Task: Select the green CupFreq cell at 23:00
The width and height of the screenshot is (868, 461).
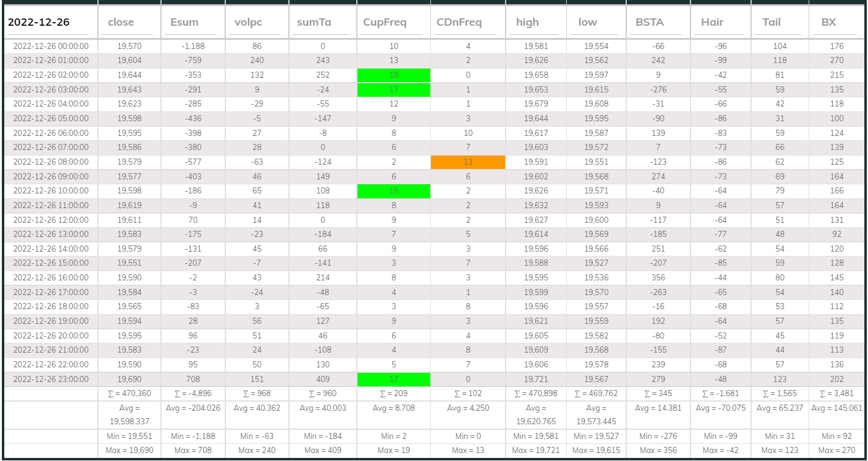Action: click(394, 380)
